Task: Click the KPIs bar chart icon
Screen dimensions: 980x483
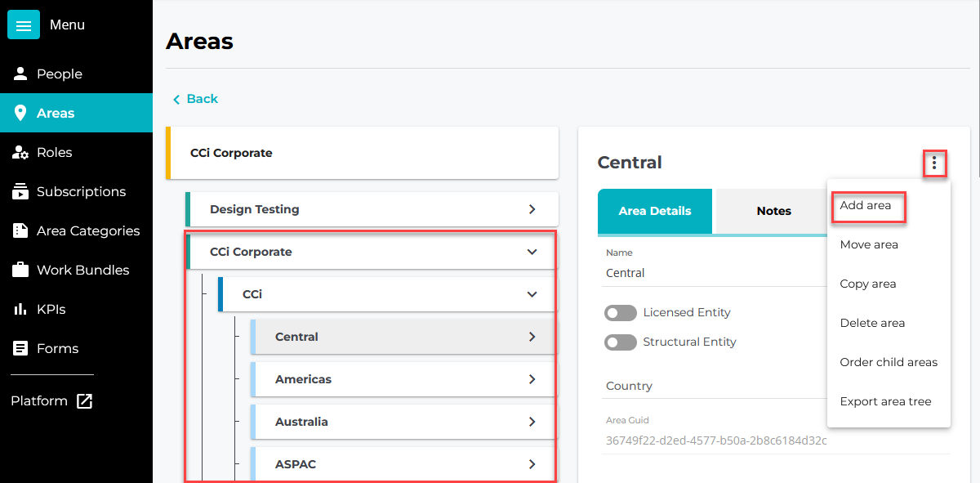Action: coord(21,310)
